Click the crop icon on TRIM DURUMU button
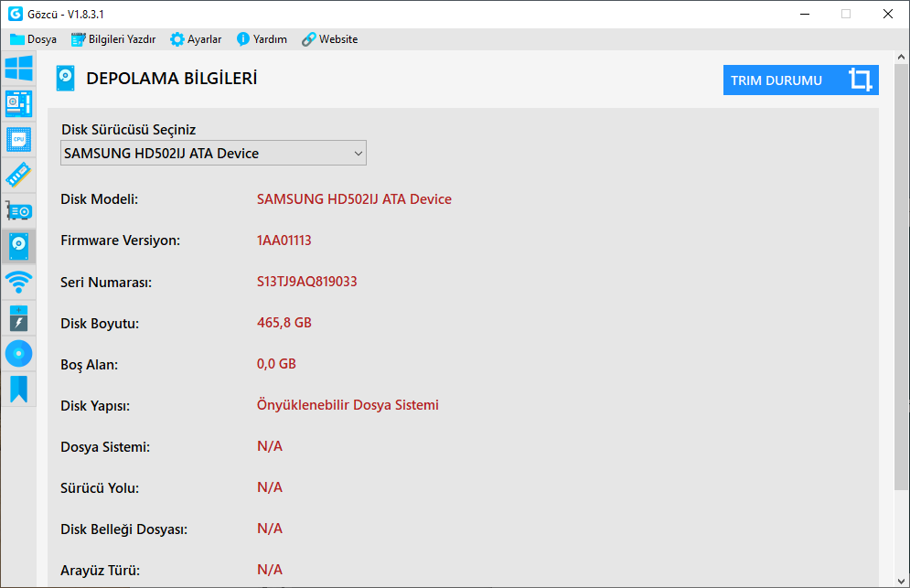Image resolution: width=910 pixels, height=588 pixels. tap(860, 80)
